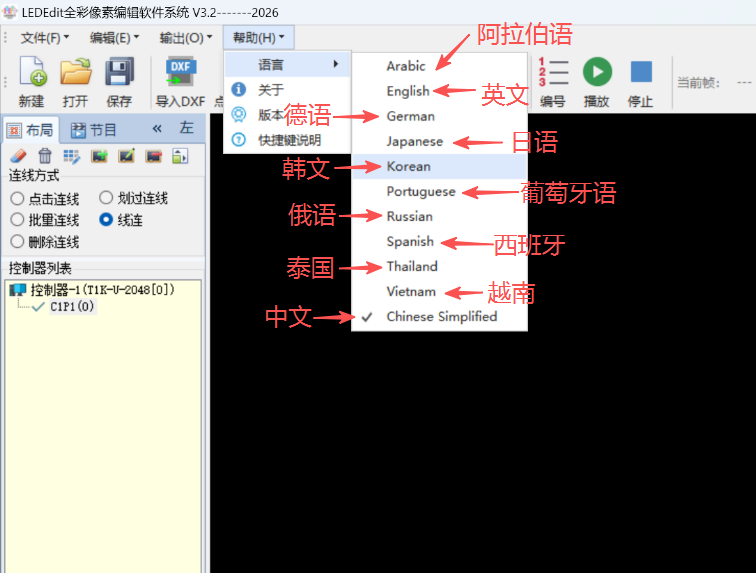This screenshot has width=756, height=573.
Task: Set language to Korean
Action: point(440,166)
